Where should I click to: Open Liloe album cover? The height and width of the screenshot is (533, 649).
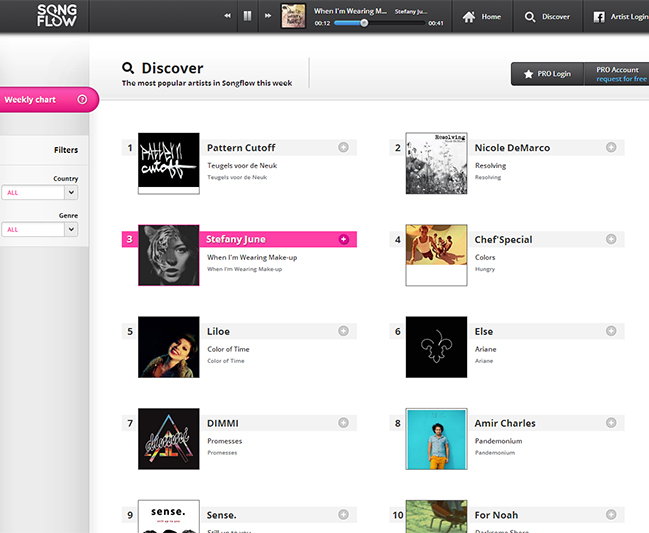169,347
